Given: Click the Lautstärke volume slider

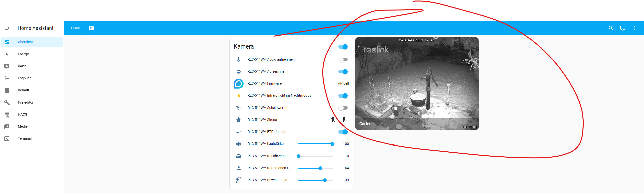Looking at the screenshot, I should click(316, 144).
